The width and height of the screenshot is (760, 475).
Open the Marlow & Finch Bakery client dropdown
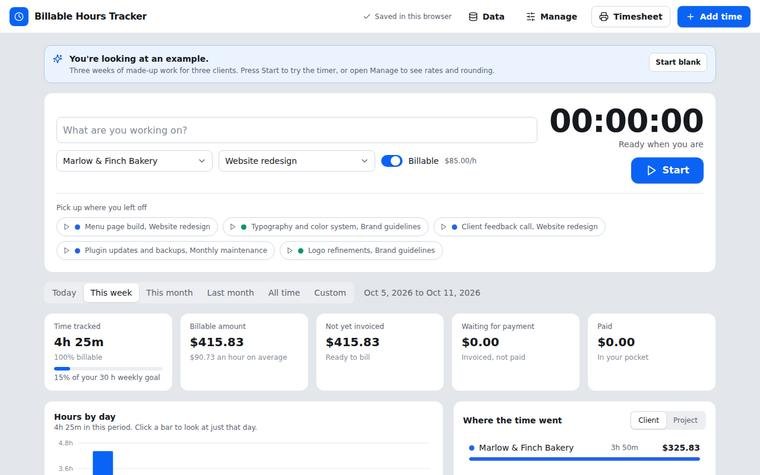pos(134,161)
